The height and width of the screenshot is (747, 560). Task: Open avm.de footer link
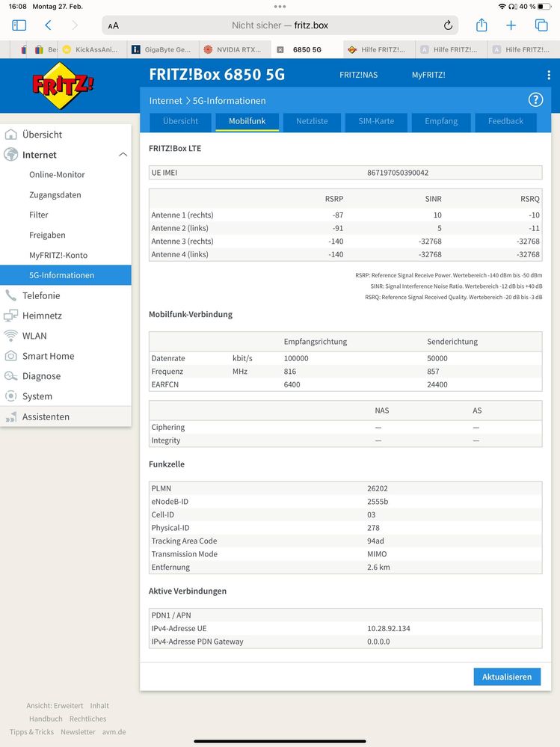click(114, 732)
